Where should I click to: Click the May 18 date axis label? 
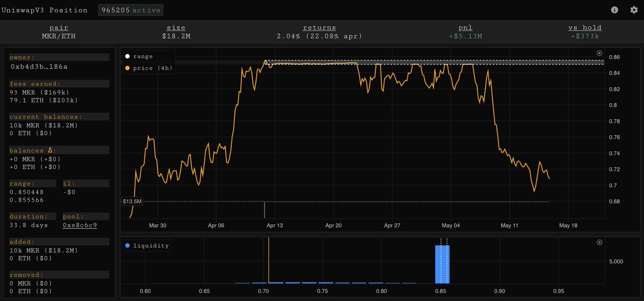(x=567, y=225)
